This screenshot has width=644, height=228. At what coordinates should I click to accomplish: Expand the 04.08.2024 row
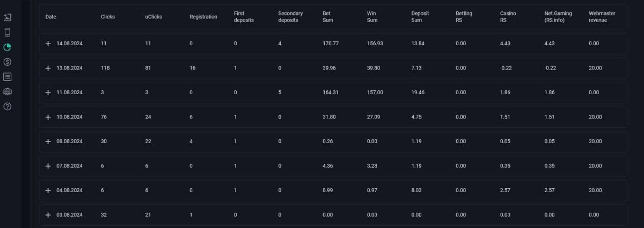pyautogui.click(x=48, y=190)
